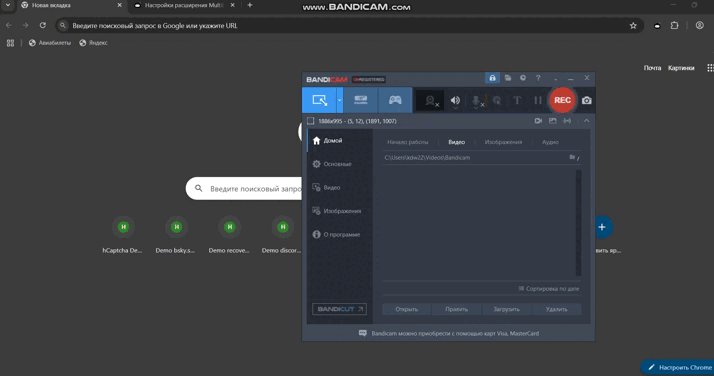Select Bandicam screen recording mode

click(x=320, y=100)
